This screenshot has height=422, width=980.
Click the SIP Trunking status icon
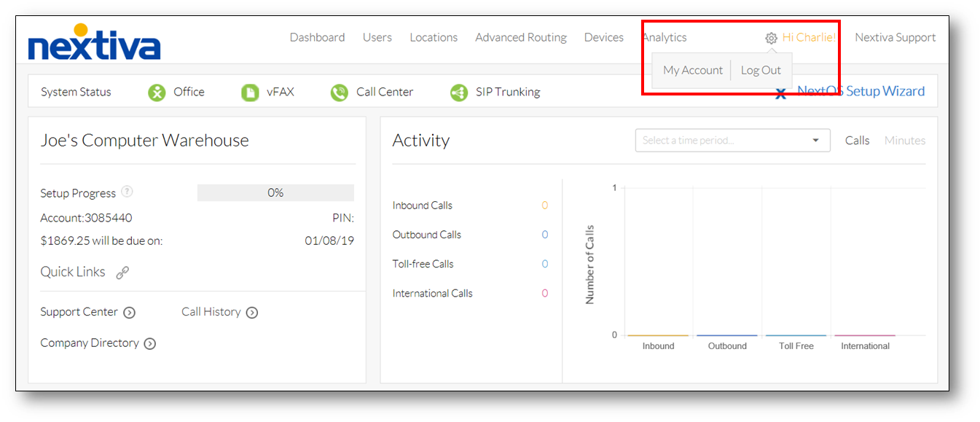[x=458, y=93]
